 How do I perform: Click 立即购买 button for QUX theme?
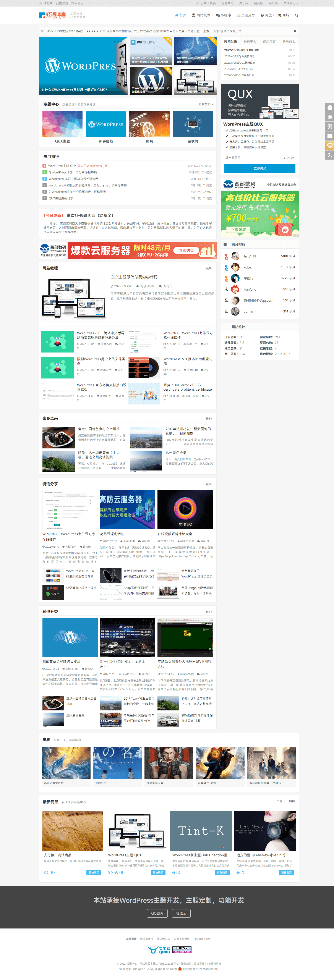pyautogui.click(x=260, y=168)
